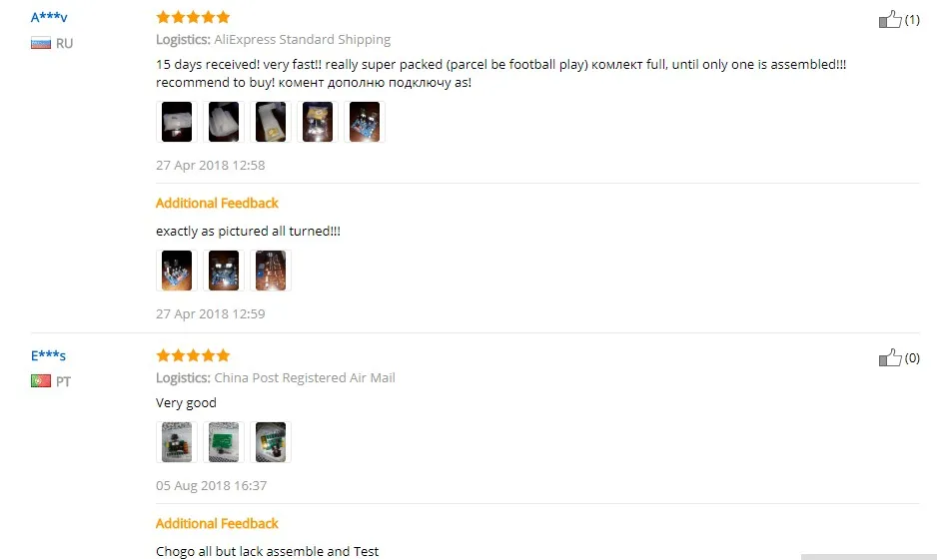Click the five-star rating on A***v's review
The width and height of the screenshot is (937, 560).
pos(193,17)
